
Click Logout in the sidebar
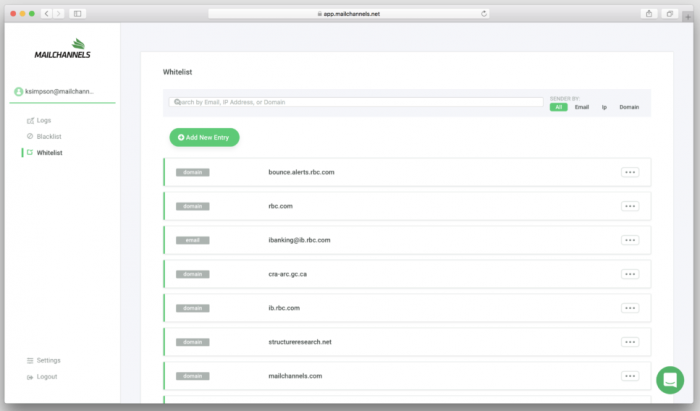coord(47,377)
